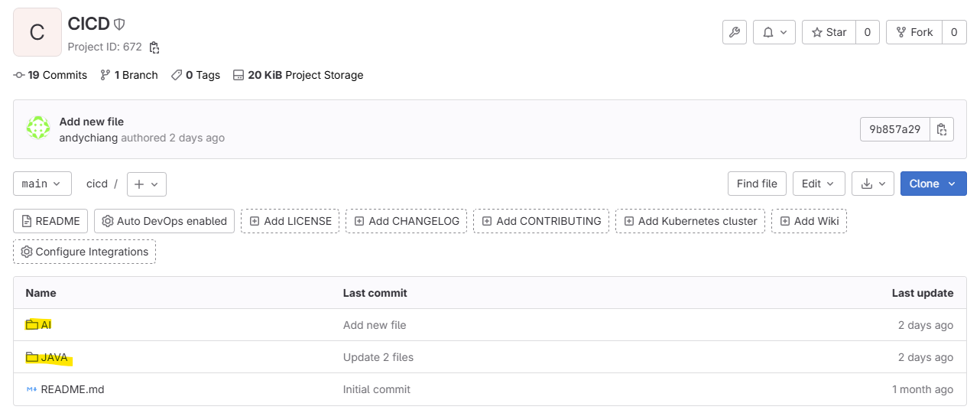This screenshot has height=413, width=980.
Task: Expand the download source code dropdown
Action: [872, 184]
